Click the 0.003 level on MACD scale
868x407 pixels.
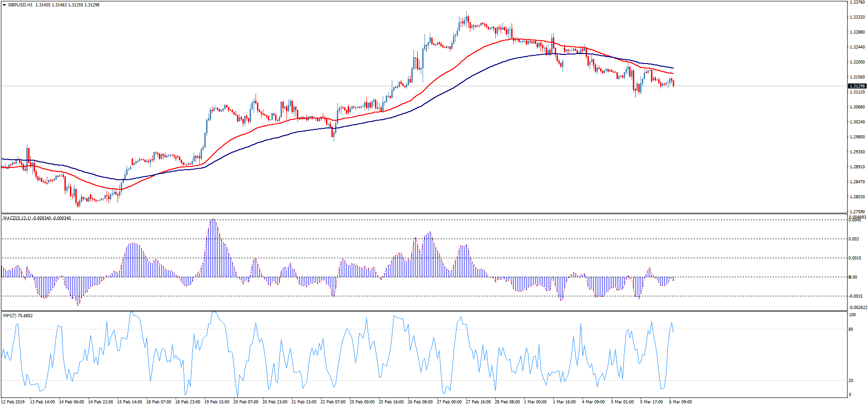854,239
